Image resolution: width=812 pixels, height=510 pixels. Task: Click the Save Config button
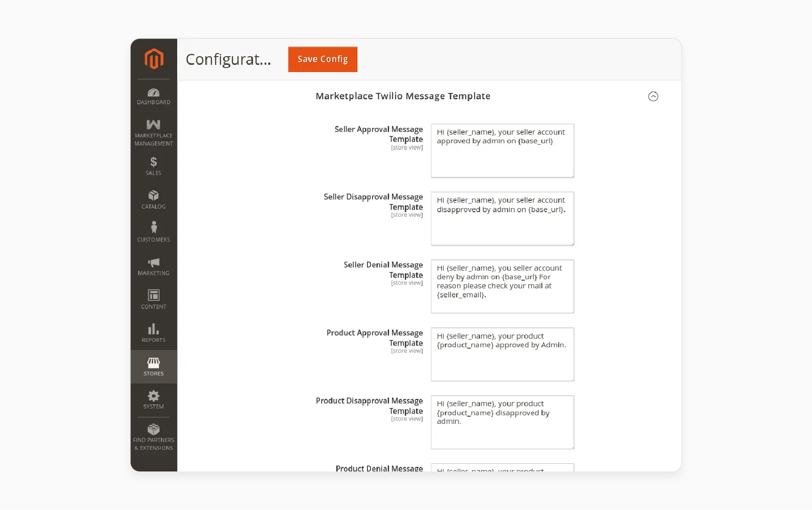coord(323,59)
